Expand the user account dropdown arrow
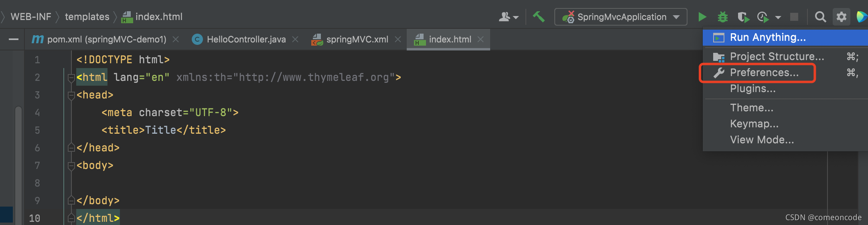Screen dimensions: 868x225 516,17
